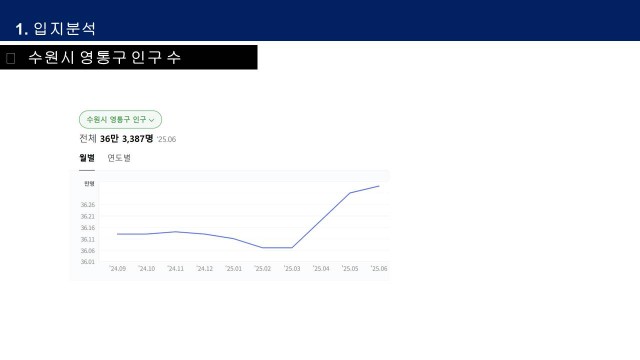Click the '24.09 x-axis label

(118, 269)
